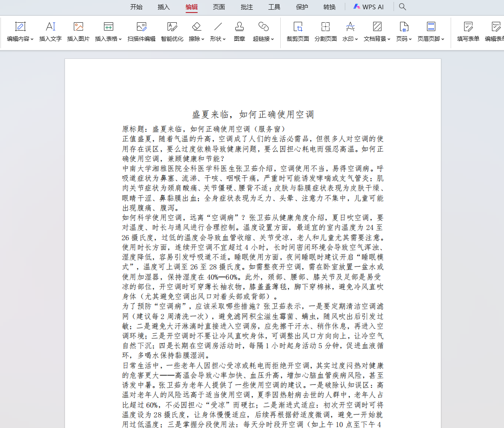Open the Watermark (水印) dropdown

tap(350, 39)
